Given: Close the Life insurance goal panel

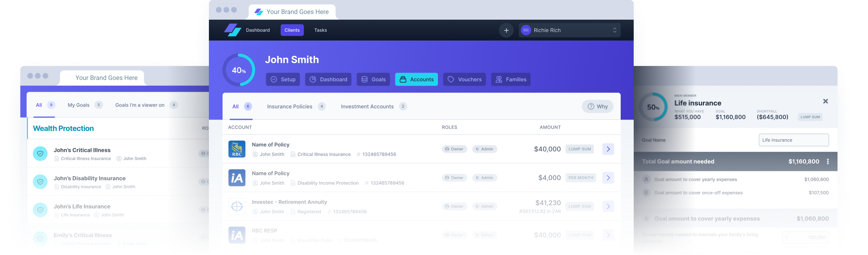Looking at the screenshot, I should pos(825,101).
